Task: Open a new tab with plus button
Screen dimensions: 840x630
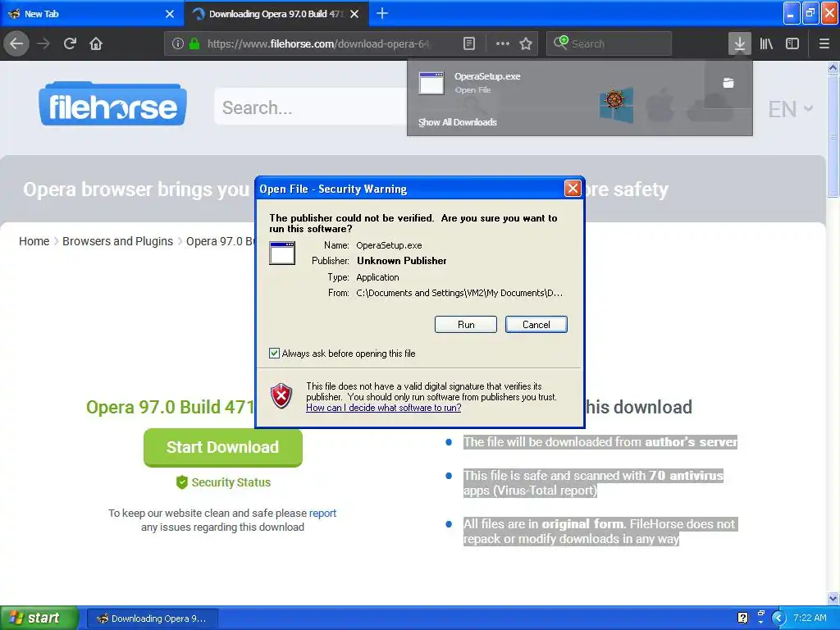Action: [382, 13]
